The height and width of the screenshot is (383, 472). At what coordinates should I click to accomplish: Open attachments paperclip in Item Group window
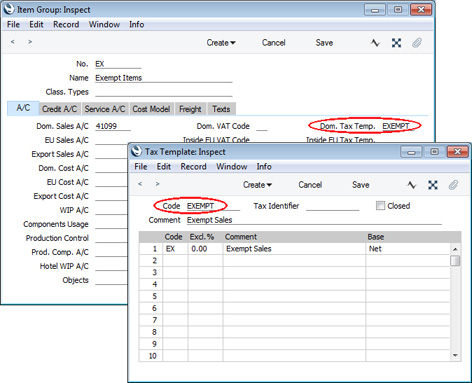417,43
